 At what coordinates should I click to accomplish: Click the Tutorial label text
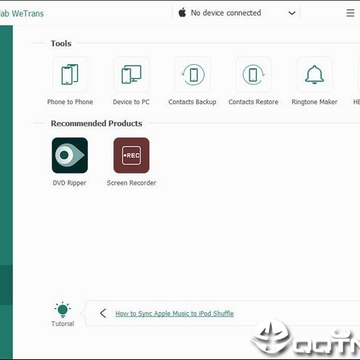[x=63, y=324]
